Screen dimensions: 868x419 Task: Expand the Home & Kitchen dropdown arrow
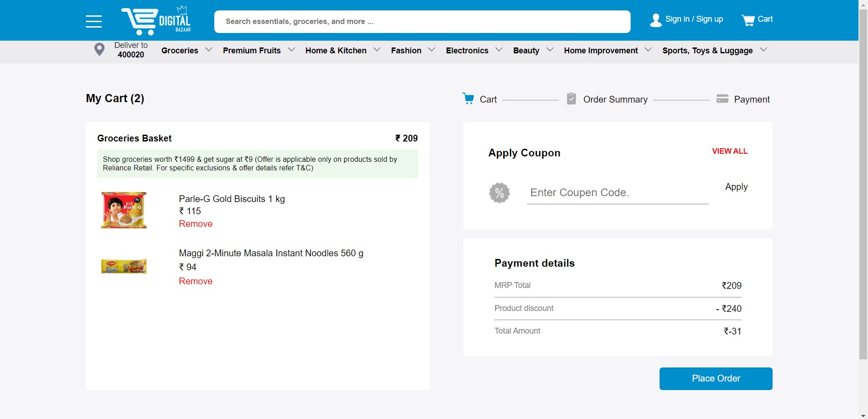point(377,50)
